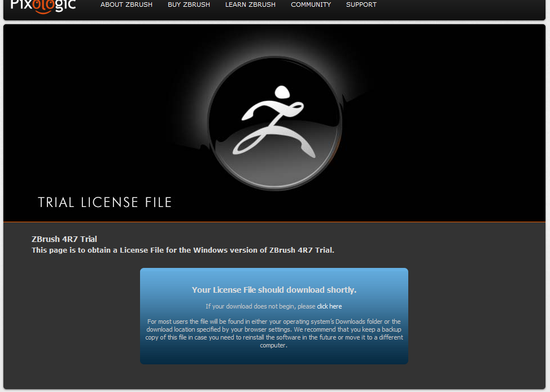550x392 pixels.
Task: Open the Learn ZBrush menu
Action: tap(250, 5)
